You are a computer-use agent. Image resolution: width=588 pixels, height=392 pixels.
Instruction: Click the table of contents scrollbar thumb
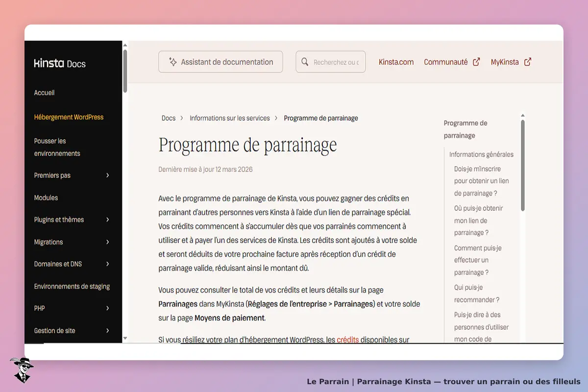523,166
